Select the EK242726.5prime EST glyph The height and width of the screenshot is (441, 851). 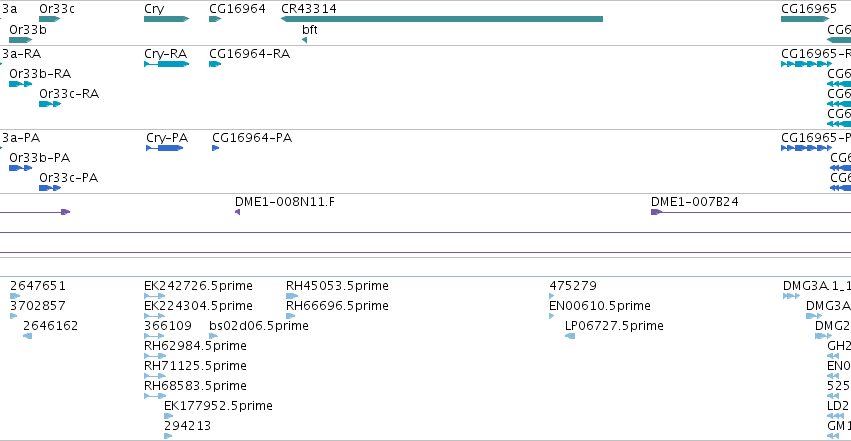tap(155, 296)
